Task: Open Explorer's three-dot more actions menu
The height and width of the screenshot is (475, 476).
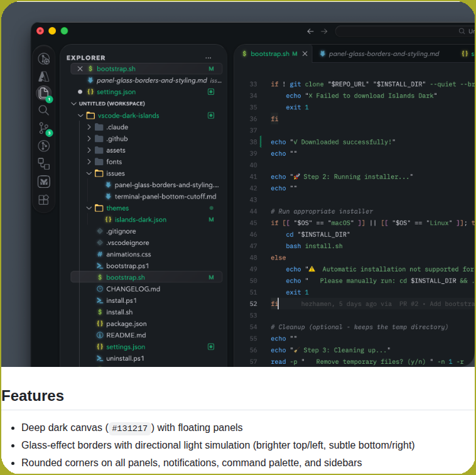Action: tap(208, 58)
